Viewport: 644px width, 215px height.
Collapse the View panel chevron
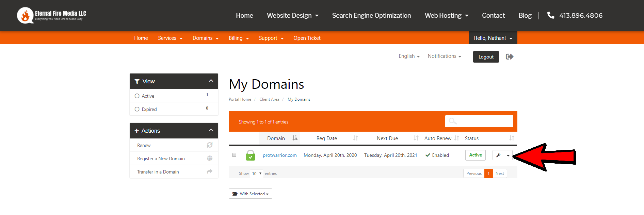211,81
